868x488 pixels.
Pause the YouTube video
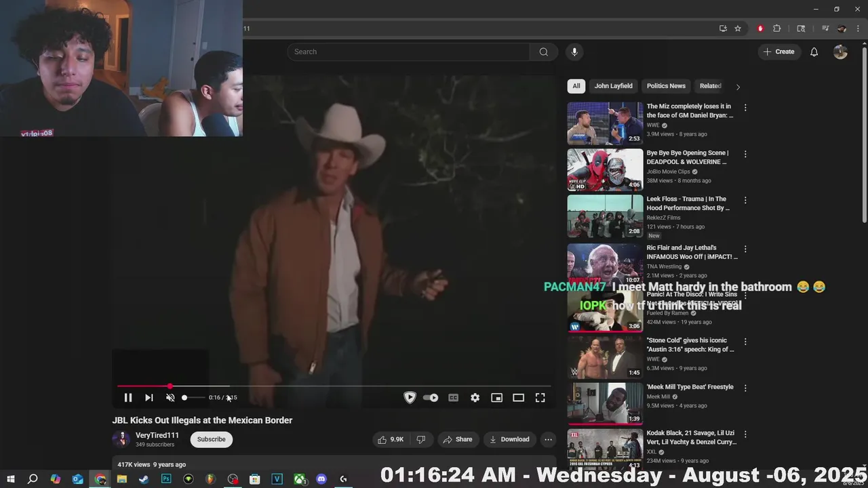[x=127, y=398]
